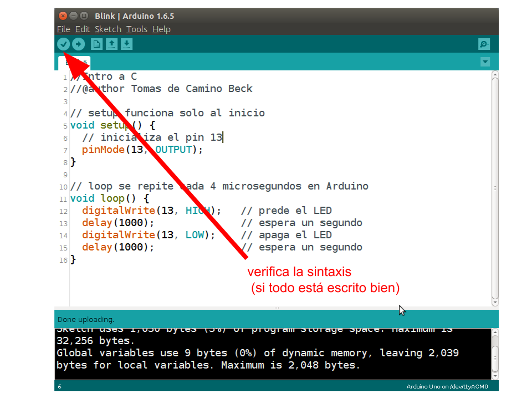This screenshot has width=532, height=399.
Task: Click status bar line number '6'
Action: tap(60, 386)
